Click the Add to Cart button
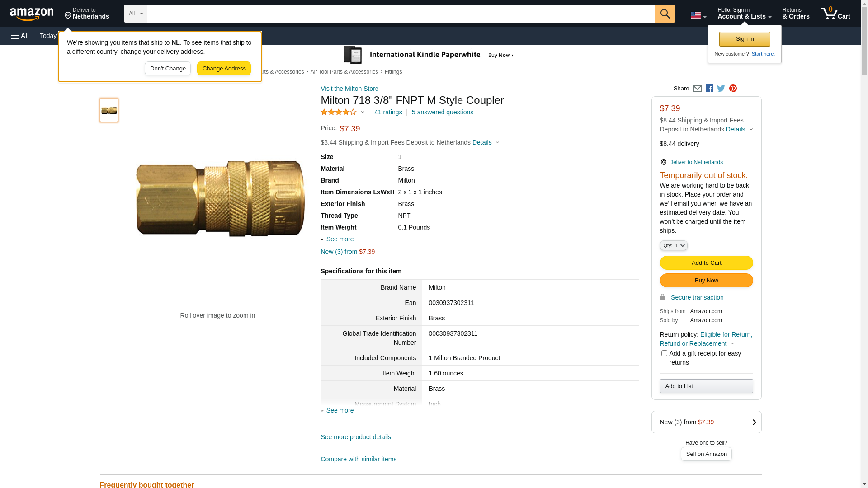The height and width of the screenshot is (488, 868). (x=706, y=263)
